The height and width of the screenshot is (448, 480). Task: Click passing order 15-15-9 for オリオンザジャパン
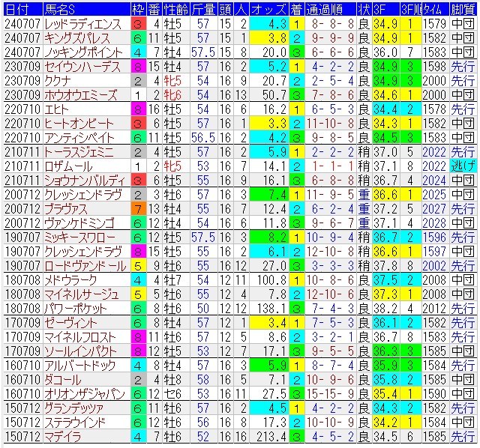330,394
